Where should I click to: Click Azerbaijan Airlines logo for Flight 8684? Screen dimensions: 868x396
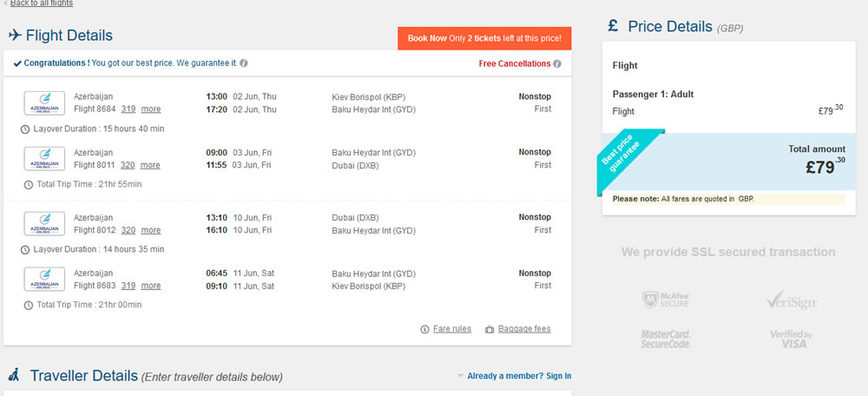click(x=44, y=102)
